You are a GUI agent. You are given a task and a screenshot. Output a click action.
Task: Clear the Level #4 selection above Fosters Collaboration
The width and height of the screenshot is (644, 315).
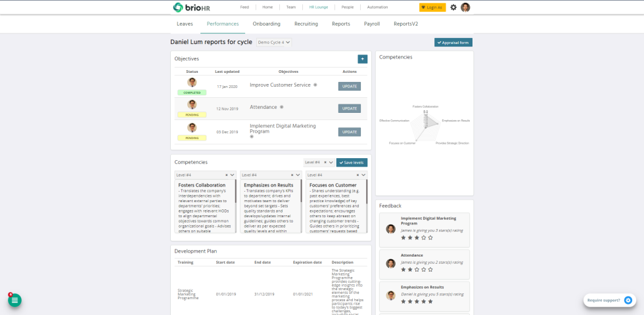coord(226,175)
